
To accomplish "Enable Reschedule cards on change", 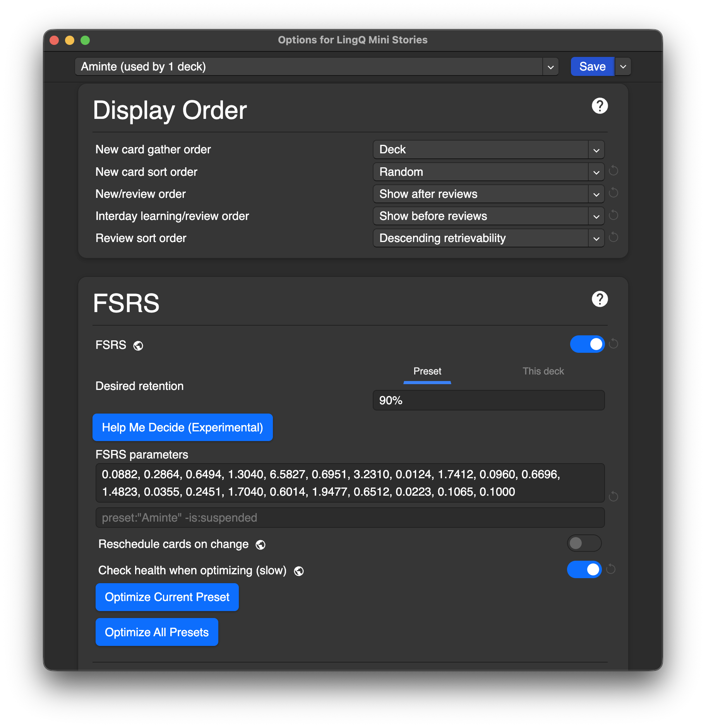I will 584,543.
